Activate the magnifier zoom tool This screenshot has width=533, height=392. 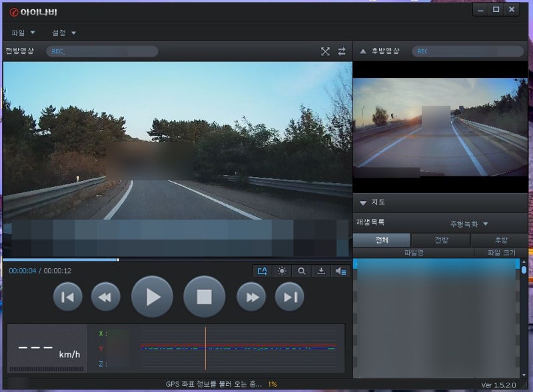click(x=302, y=271)
